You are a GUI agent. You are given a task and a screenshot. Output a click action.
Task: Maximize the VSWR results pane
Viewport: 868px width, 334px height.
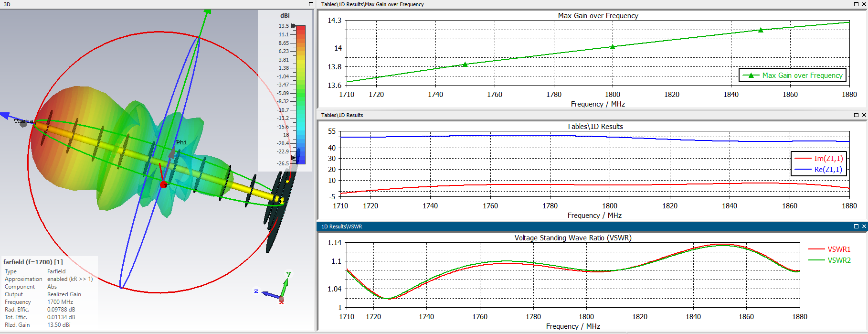pos(856,226)
